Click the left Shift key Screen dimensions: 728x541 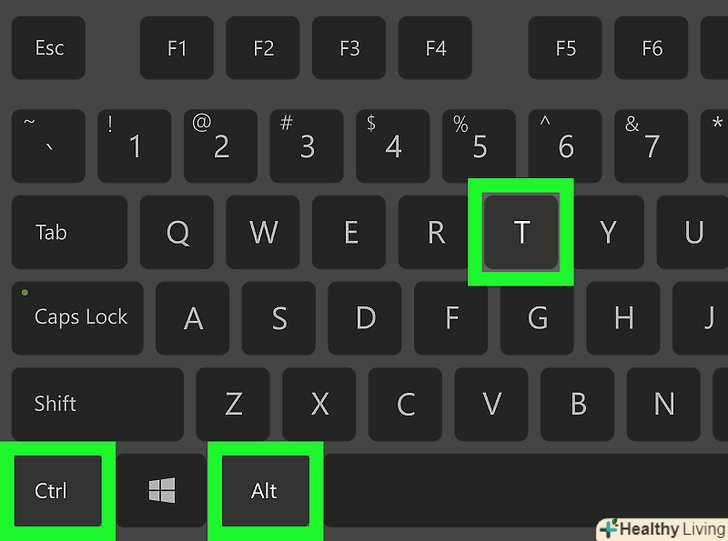coord(98,404)
